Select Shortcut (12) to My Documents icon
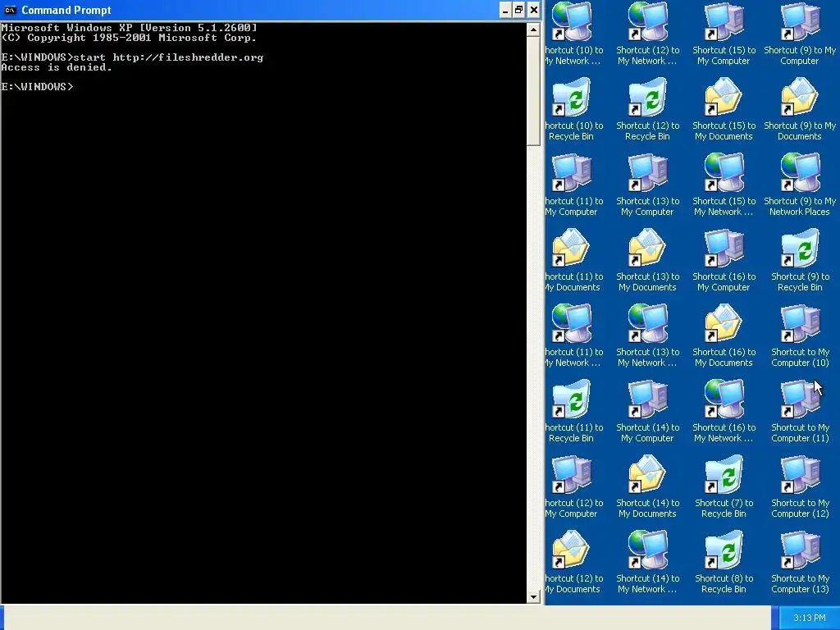840x630 pixels. [x=572, y=550]
